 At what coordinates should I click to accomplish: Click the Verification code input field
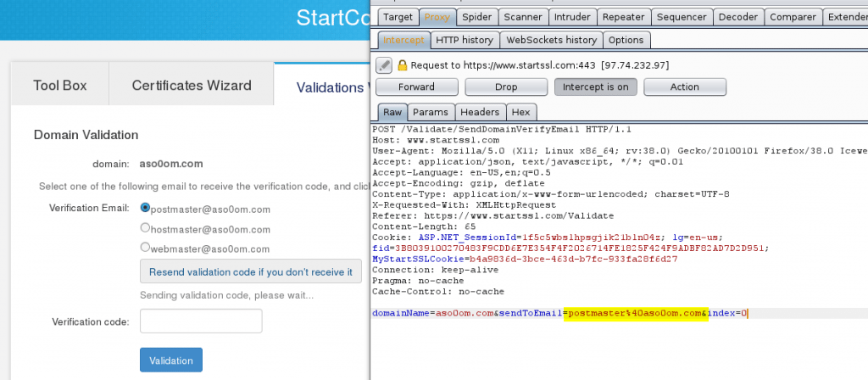201,321
